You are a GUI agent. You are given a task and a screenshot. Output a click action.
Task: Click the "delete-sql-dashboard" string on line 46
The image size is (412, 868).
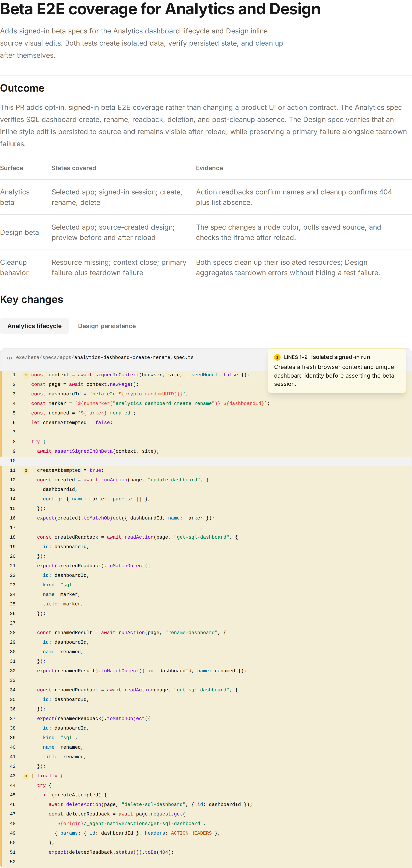[x=154, y=805]
